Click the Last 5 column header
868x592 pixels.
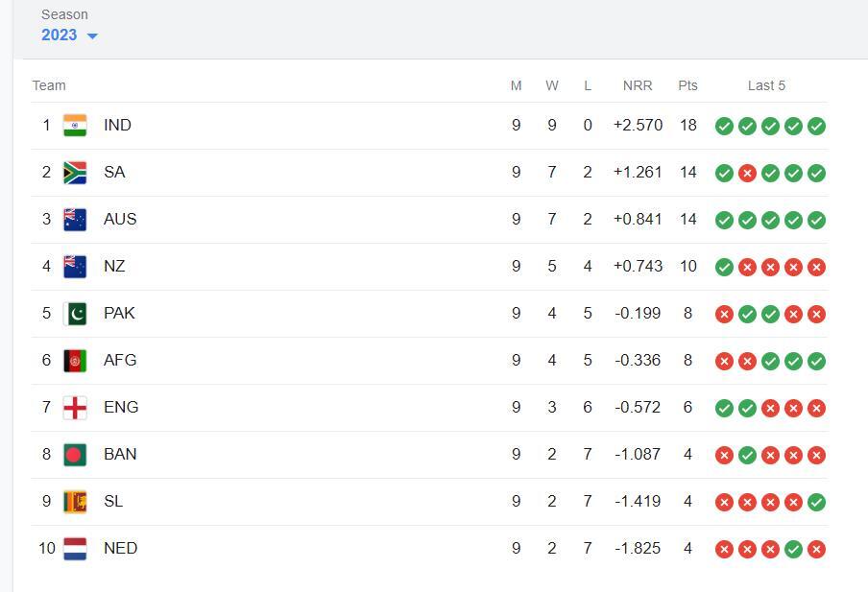766,85
